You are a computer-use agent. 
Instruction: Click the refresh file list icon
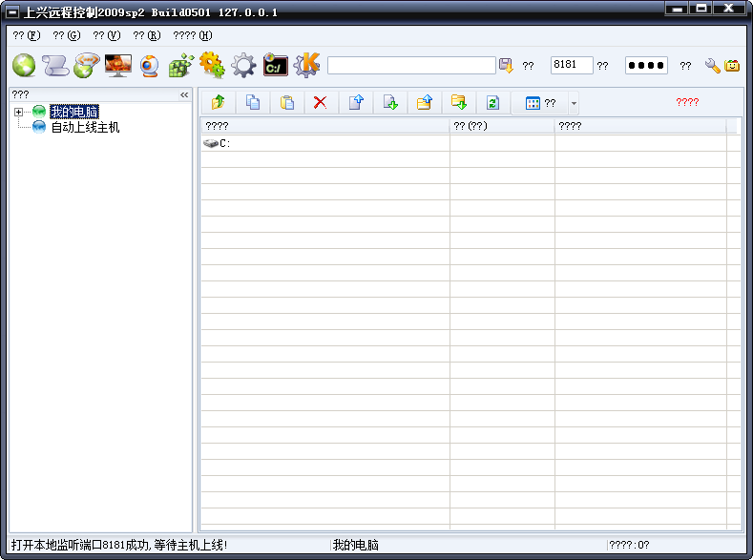tap(492, 103)
